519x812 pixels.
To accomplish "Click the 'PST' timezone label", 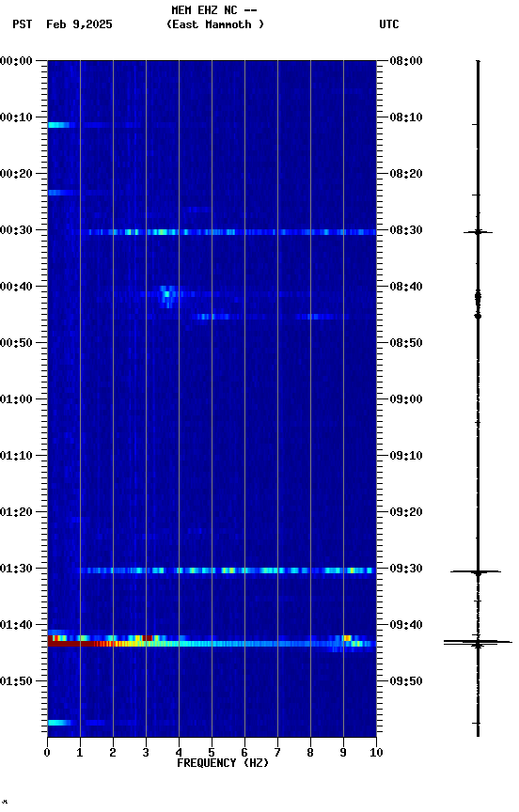I will [x=23, y=24].
